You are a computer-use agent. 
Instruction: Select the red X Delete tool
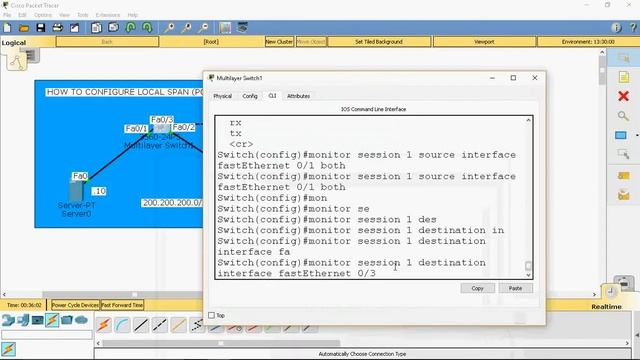coord(623,96)
